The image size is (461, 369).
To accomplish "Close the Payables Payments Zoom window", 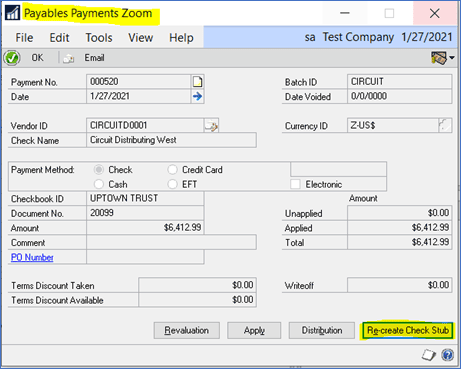I will coord(435,13).
